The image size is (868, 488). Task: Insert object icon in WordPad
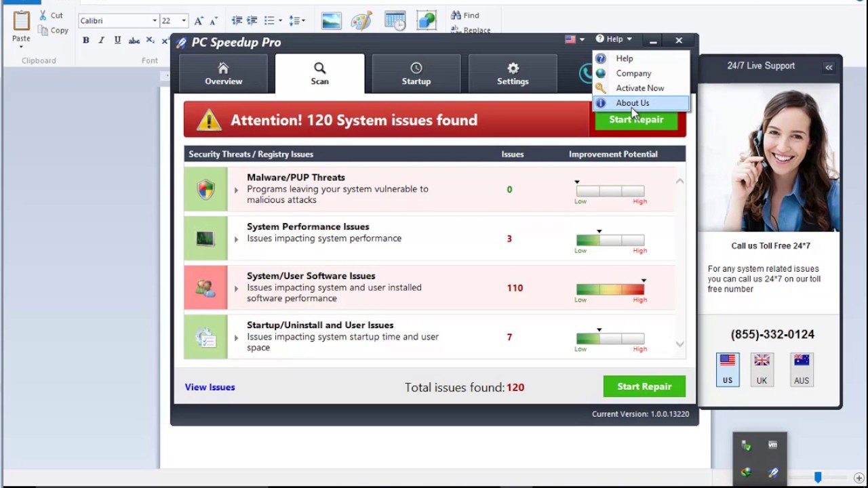click(x=427, y=20)
